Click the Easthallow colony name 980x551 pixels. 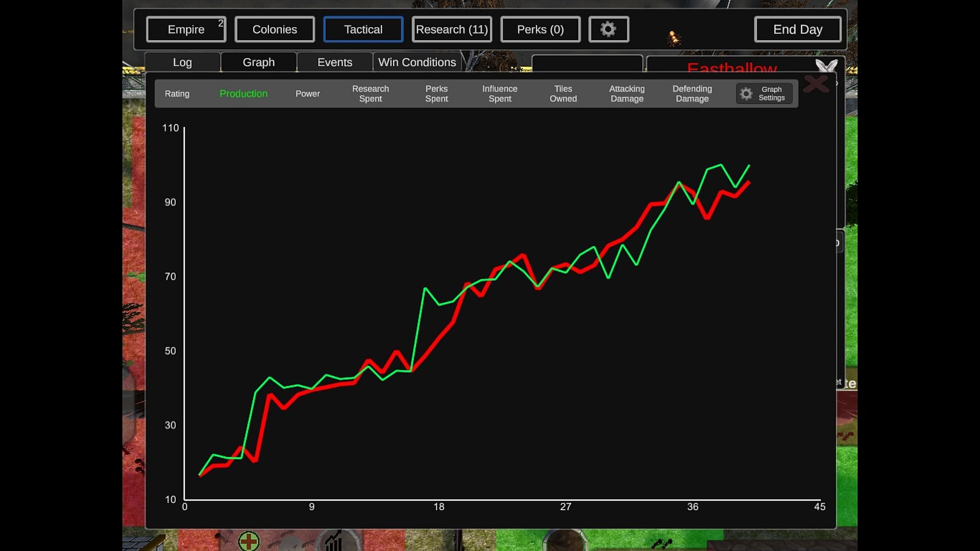[x=731, y=68]
